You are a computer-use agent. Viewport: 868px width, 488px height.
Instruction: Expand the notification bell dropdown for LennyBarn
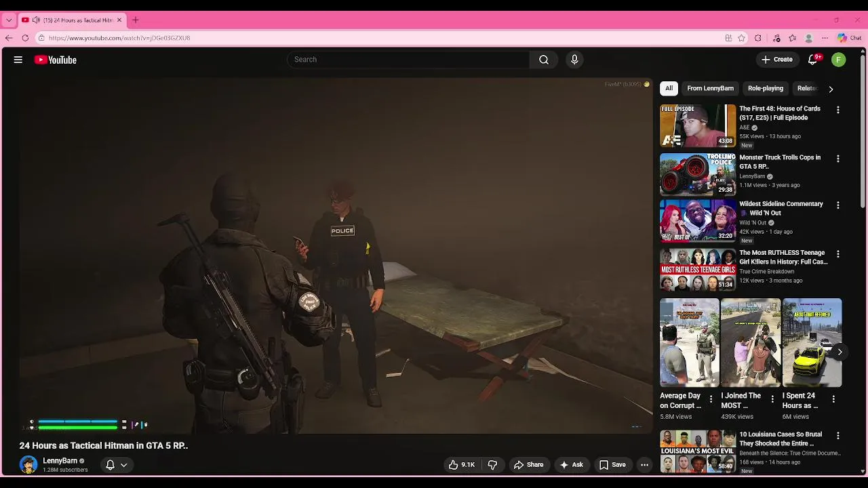(124, 465)
